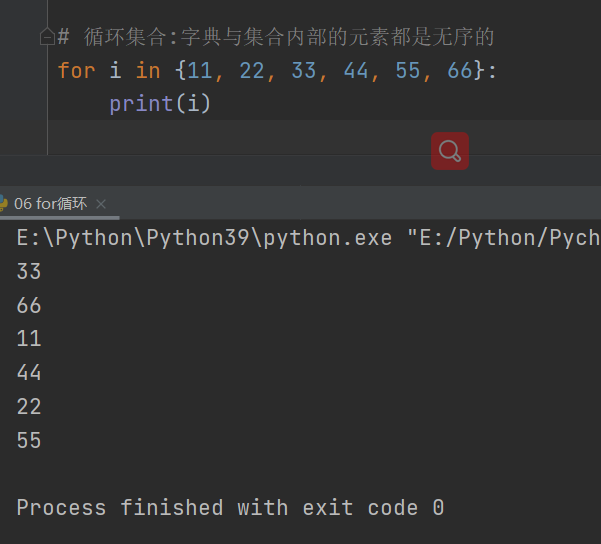
Task: Select the '06 for循环' run tab
Action: click(x=50, y=203)
